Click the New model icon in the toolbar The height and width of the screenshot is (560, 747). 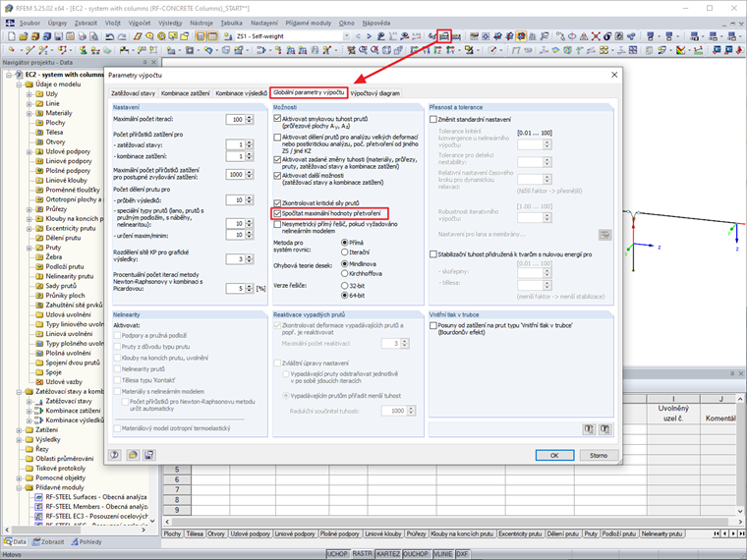tap(12, 36)
